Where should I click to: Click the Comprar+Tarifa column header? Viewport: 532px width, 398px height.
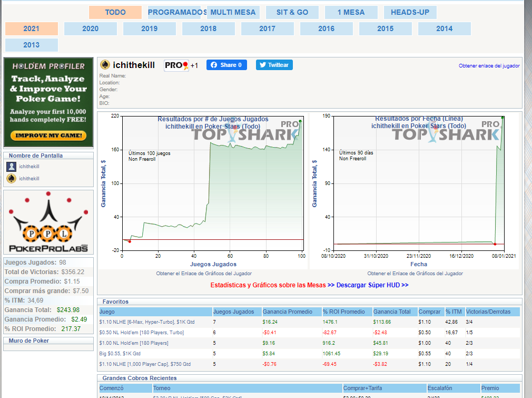tap(385, 388)
